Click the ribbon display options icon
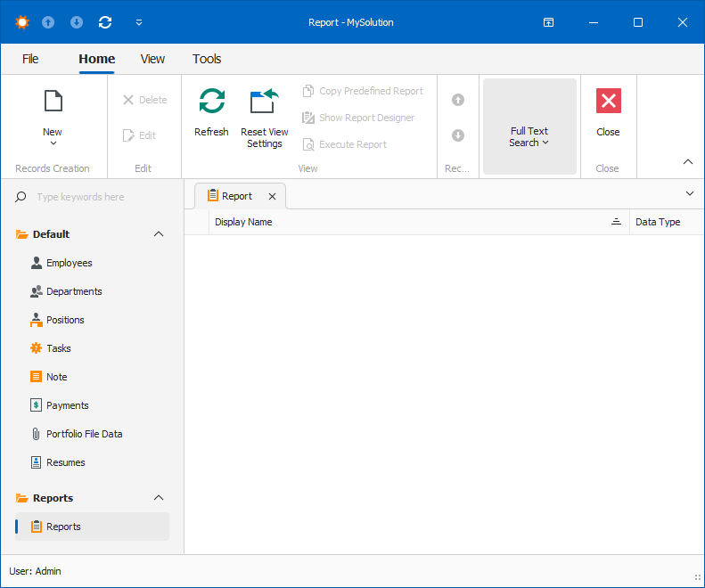The image size is (705, 588). tap(548, 22)
